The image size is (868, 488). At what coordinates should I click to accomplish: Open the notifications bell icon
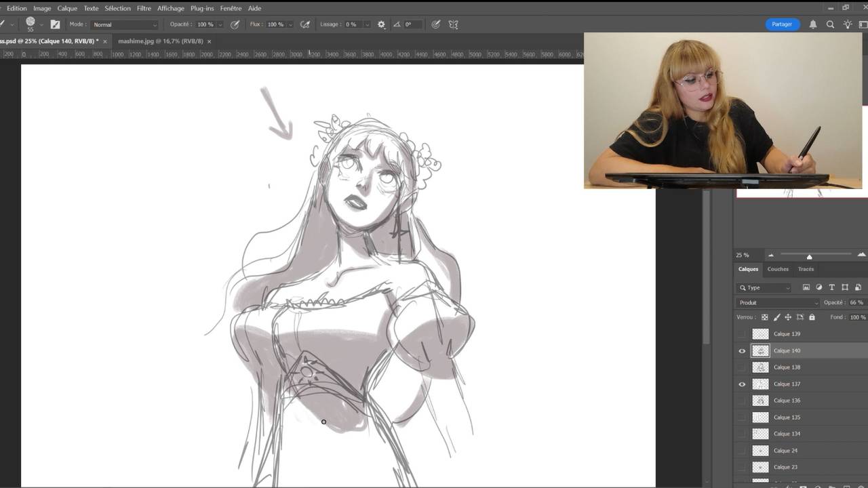[x=813, y=24]
